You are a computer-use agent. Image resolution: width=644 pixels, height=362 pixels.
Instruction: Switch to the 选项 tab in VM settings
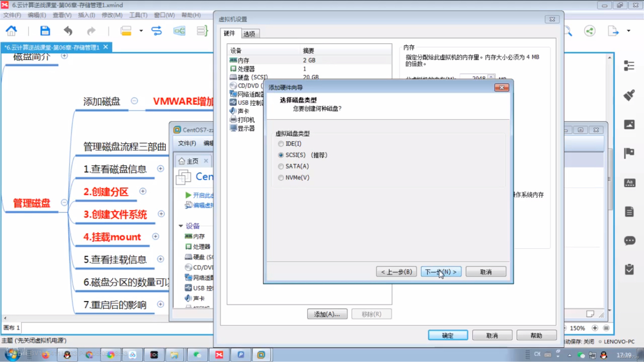coord(249,34)
